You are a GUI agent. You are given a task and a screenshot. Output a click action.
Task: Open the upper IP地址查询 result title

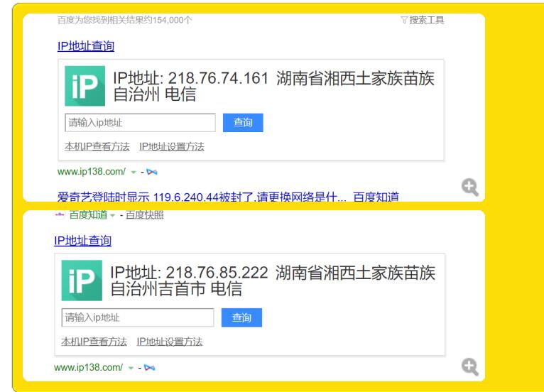86,46
